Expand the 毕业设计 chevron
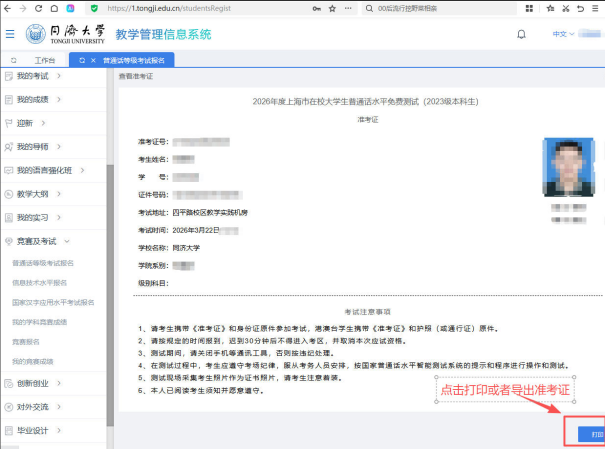Screen dimensions: 606x450 (x=59, y=431)
